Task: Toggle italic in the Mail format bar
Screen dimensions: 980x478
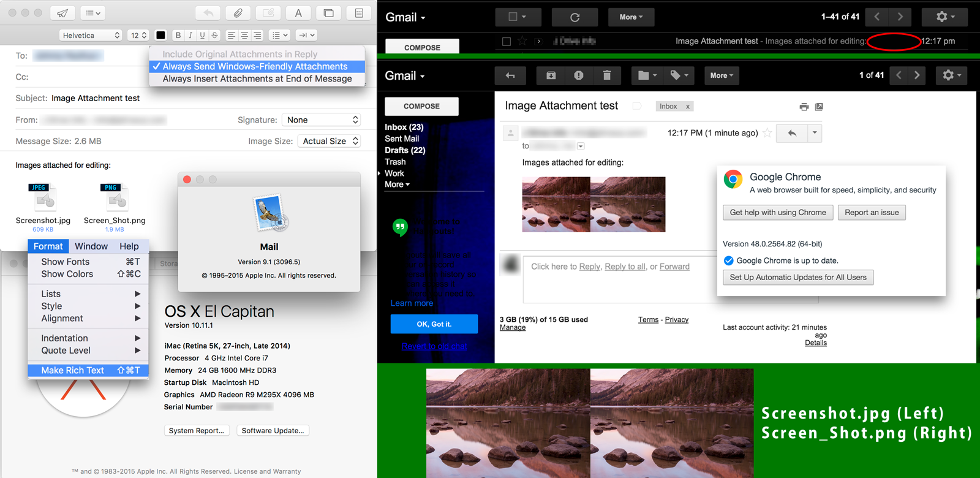Action: (190, 36)
